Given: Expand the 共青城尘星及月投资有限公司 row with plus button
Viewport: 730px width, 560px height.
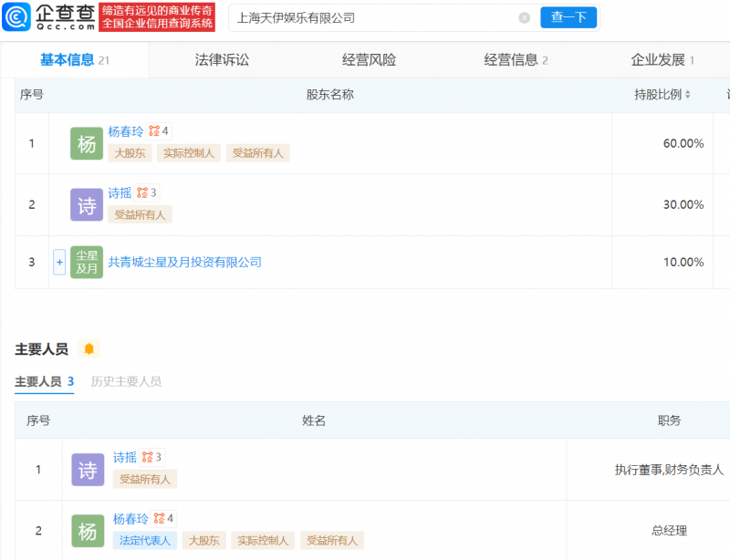Looking at the screenshot, I should tap(59, 263).
